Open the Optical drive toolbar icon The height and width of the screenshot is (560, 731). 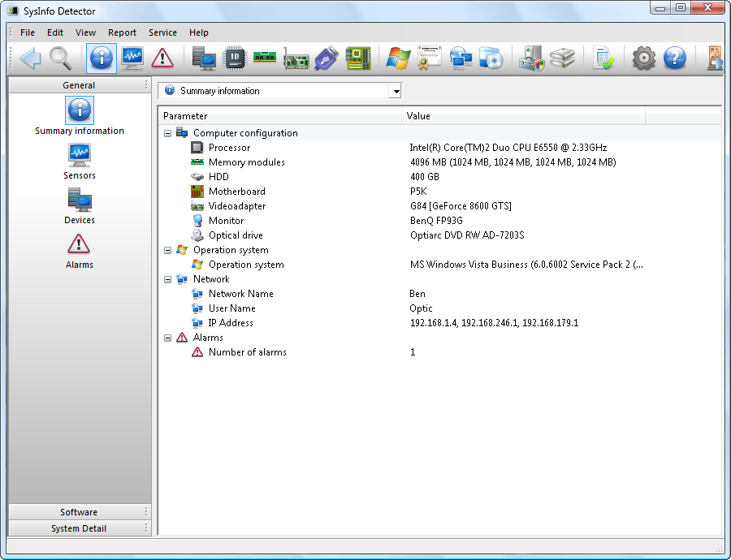coord(491,58)
